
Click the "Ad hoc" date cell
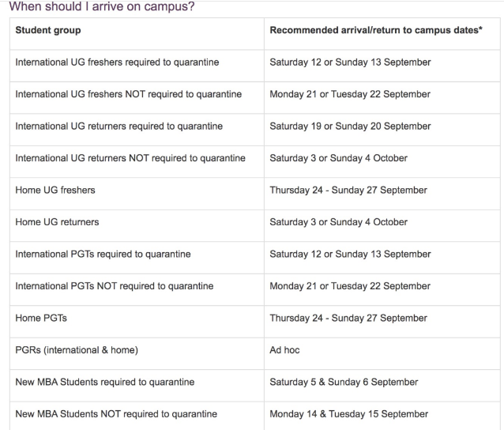click(x=285, y=350)
